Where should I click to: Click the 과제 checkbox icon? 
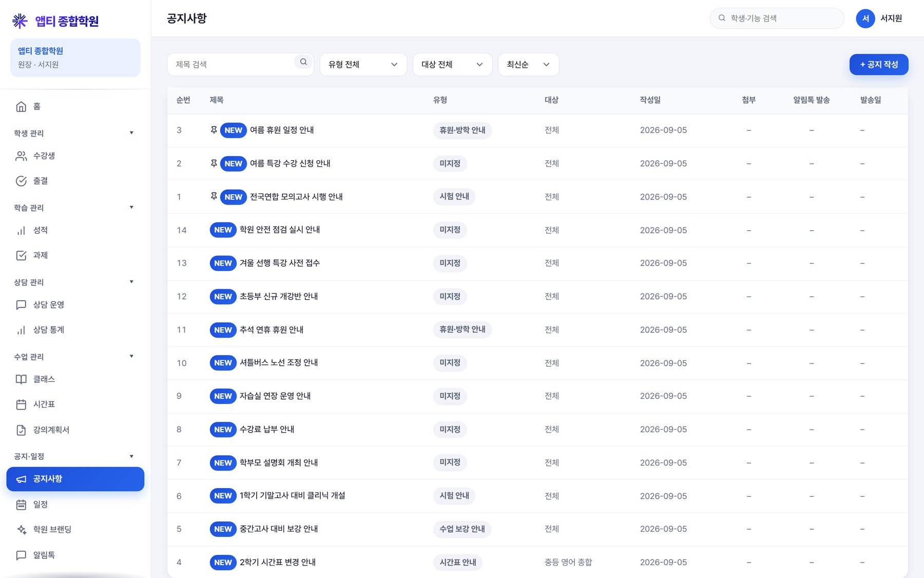21,255
